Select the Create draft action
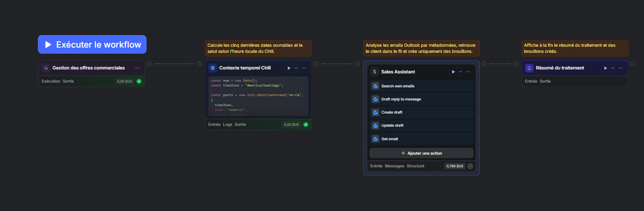The height and width of the screenshot is (211, 644). click(x=421, y=112)
